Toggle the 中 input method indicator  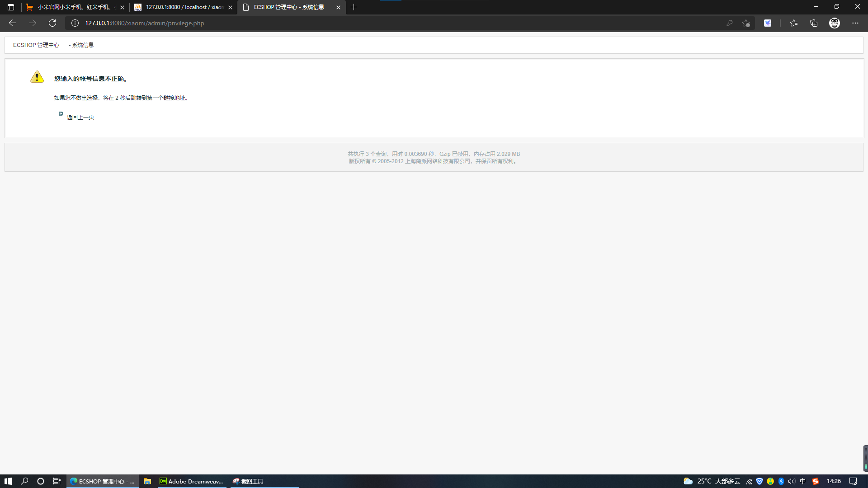[x=803, y=481]
